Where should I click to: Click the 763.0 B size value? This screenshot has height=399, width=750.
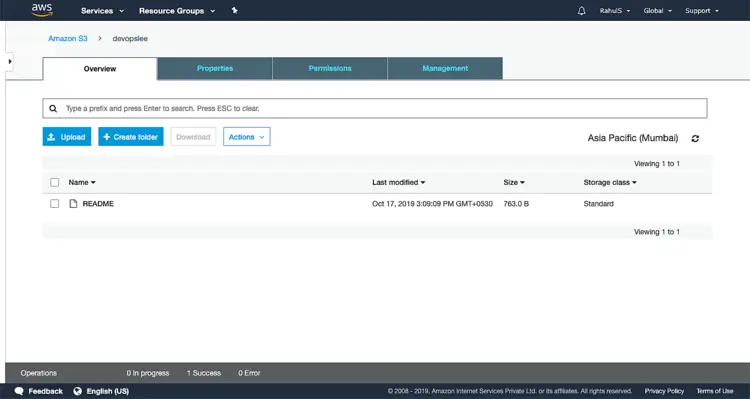516,204
